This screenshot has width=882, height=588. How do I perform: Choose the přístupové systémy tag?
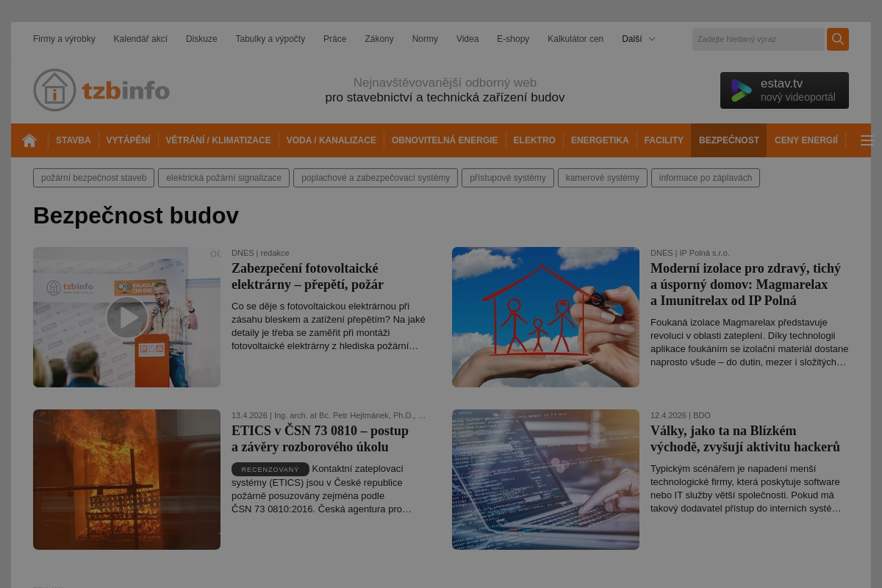point(507,178)
